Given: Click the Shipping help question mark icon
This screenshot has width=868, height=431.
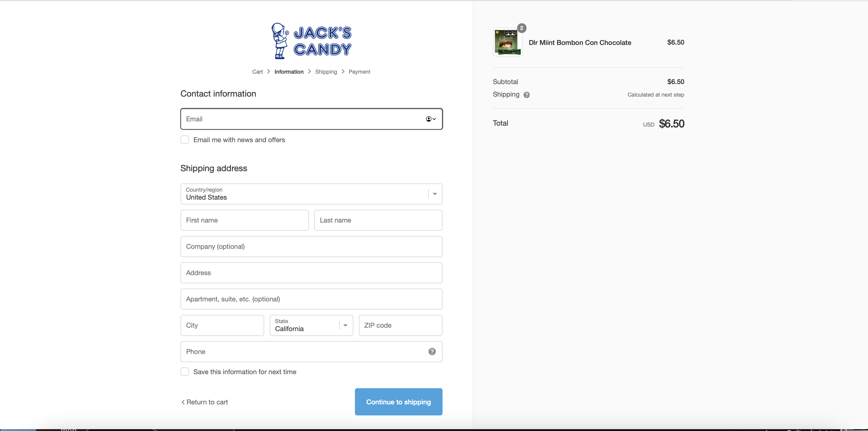Looking at the screenshot, I should (526, 95).
